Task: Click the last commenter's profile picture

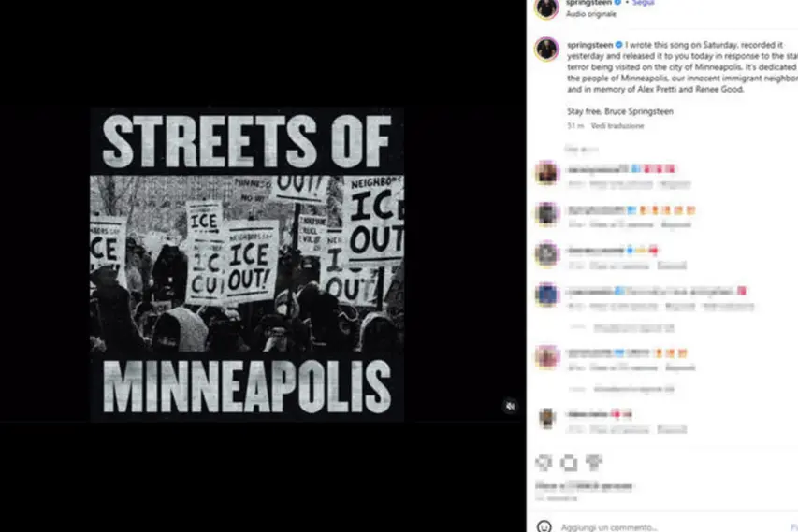Action: tap(546, 418)
